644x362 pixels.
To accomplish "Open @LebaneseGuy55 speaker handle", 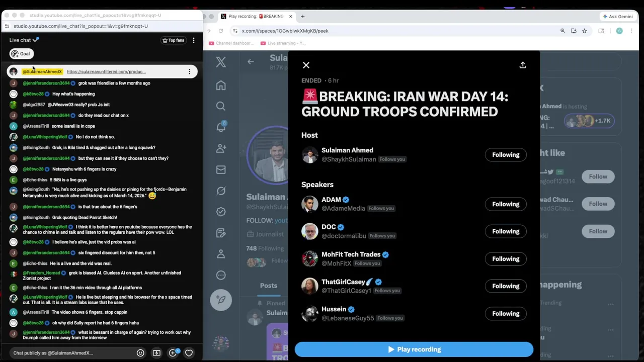I will (348, 318).
